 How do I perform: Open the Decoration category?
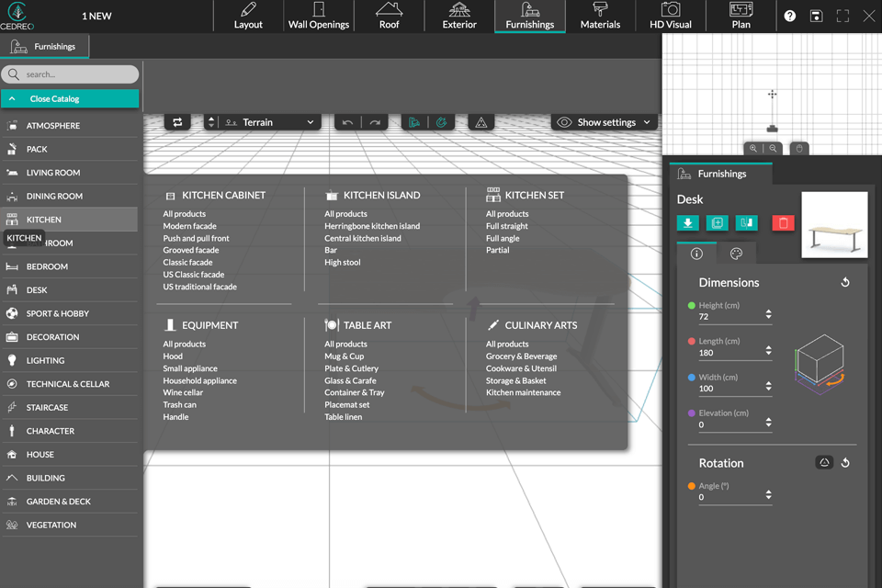pyautogui.click(x=70, y=337)
